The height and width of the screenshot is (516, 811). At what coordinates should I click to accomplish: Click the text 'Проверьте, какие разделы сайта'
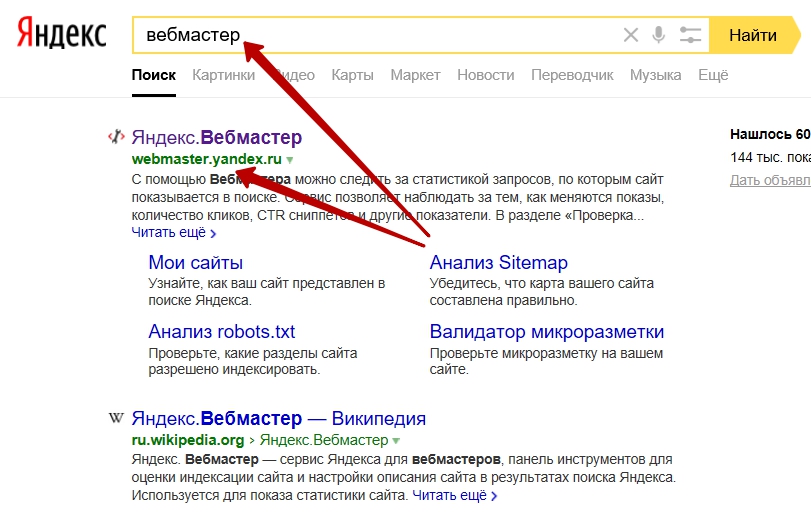pyautogui.click(x=253, y=353)
